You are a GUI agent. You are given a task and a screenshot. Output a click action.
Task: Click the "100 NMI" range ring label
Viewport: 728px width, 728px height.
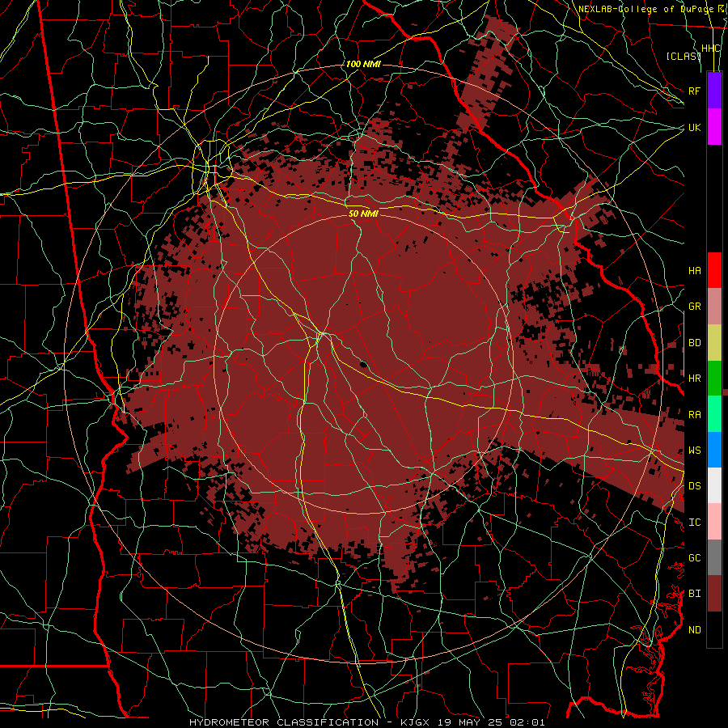[363, 64]
